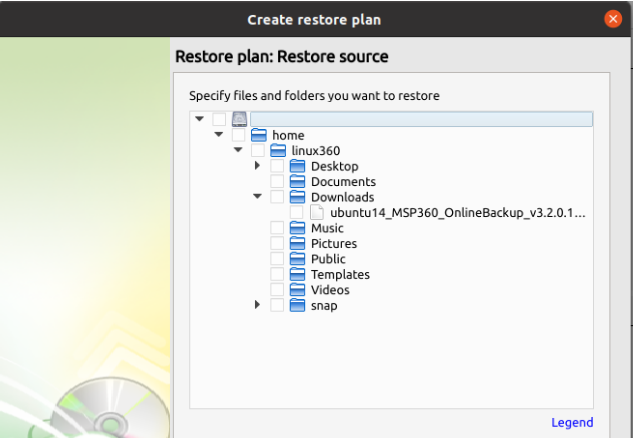Tick the Music folder checkbox
The height and width of the screenshot is (438, 634).
pyautogui.click(x=277, y=229)
